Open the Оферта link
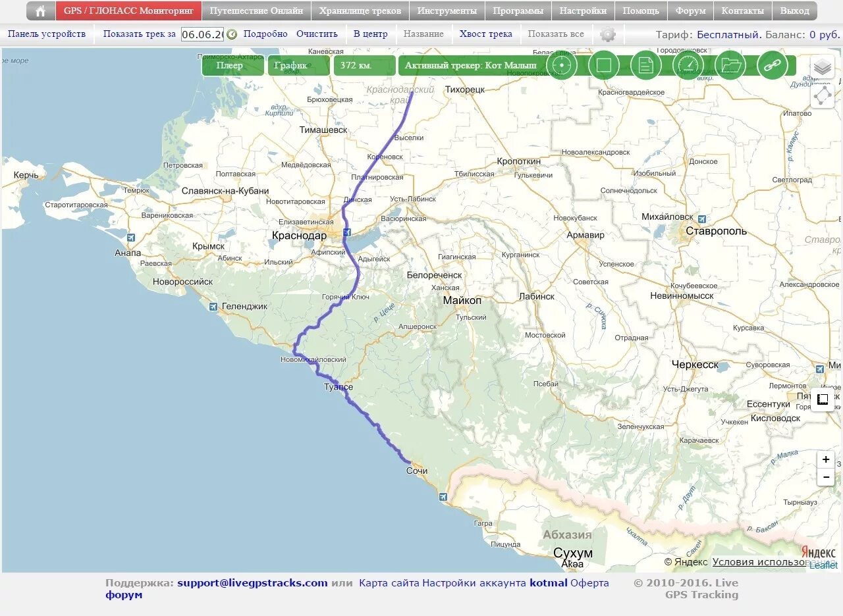 coord(589,582)
